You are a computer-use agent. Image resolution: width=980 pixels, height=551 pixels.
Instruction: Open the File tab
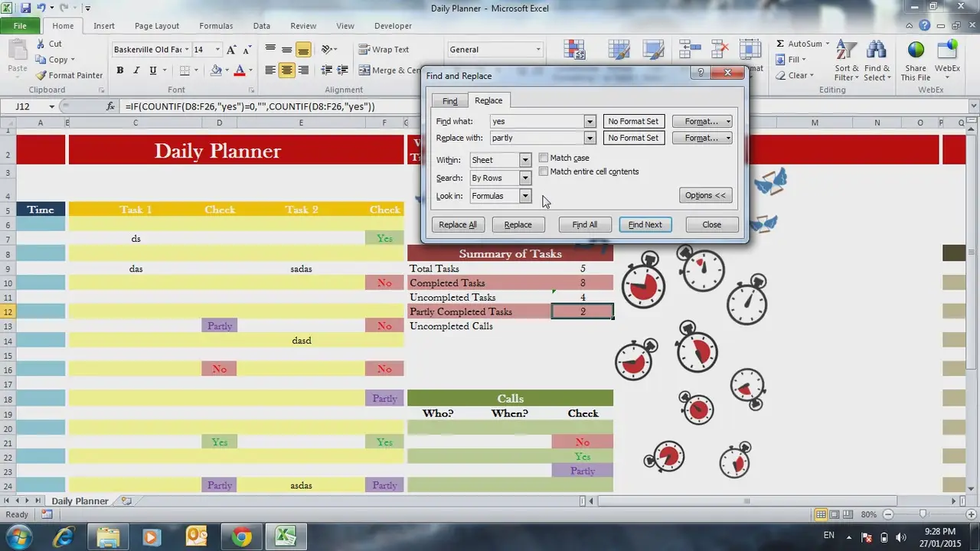click(21, 26)
